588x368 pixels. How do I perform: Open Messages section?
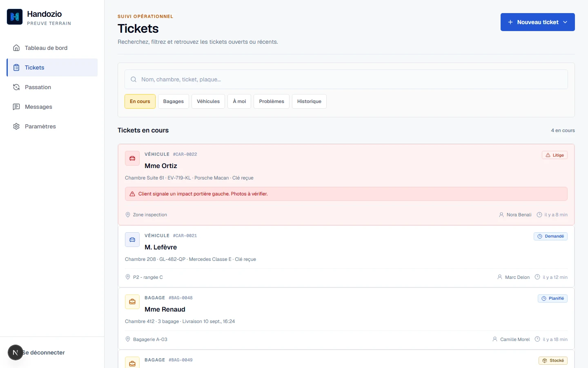[x=52, y=107]
